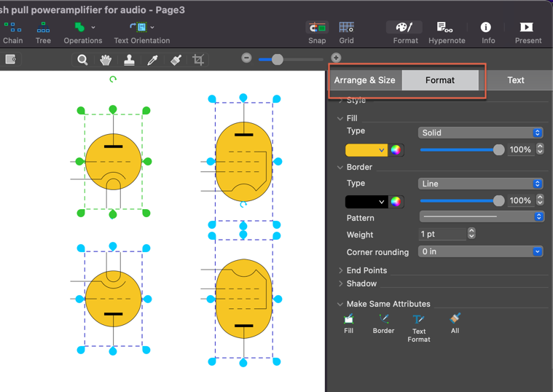Collapse the Border section

click(x=340, y=168)
